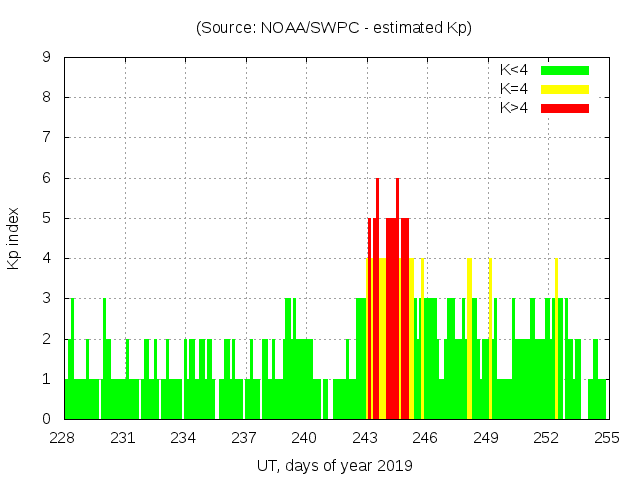Select the chart title mentioning NOAA/SWPC
Image resolution: width=640 pixels, height=480 pixels.
[334, 28]
